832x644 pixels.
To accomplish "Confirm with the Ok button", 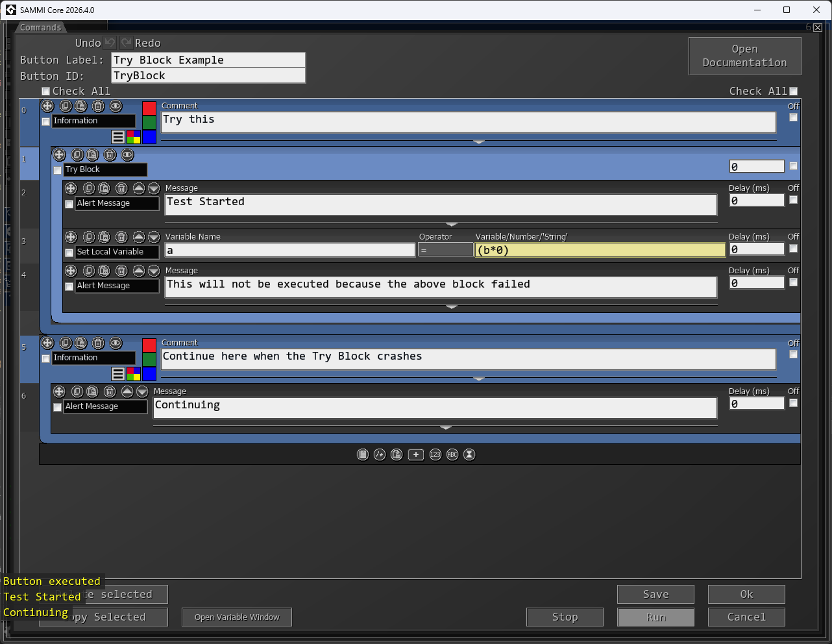I will click(746, 594).
